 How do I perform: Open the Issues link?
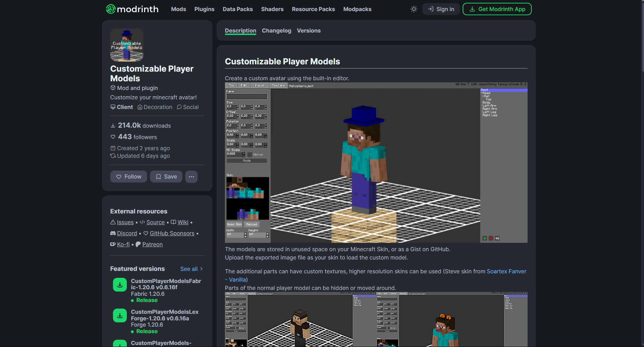pos(125,222)
